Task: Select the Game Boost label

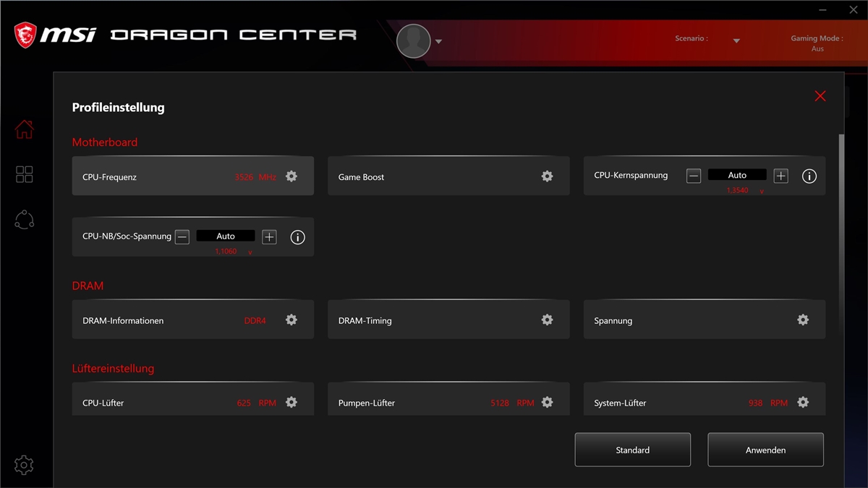Action: (x=362, y=177)
